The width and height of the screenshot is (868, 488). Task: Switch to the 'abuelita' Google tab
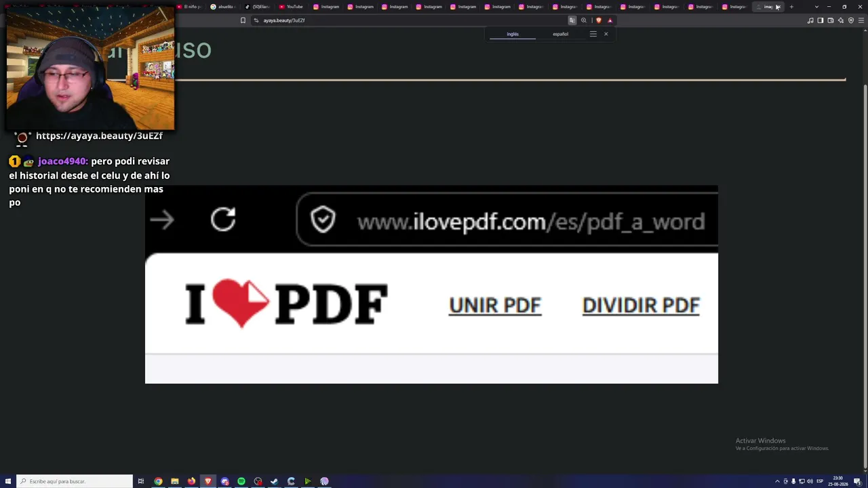224,7
